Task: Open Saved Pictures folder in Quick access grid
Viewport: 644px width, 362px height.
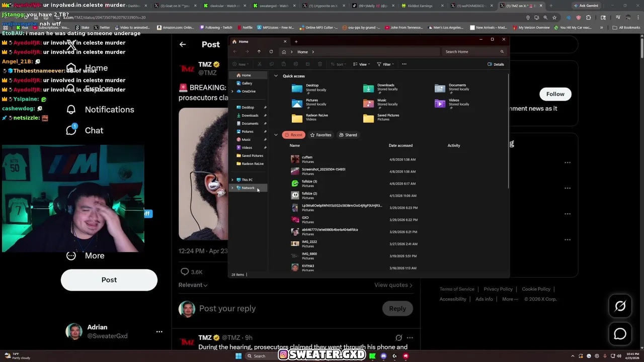Action: click(x=382, y=118)
